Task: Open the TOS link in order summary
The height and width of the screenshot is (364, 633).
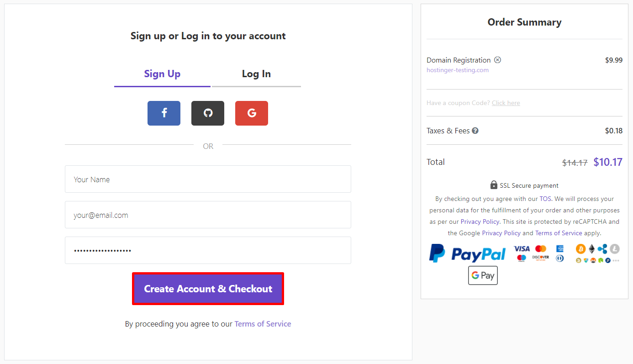Action: [545, 199]
